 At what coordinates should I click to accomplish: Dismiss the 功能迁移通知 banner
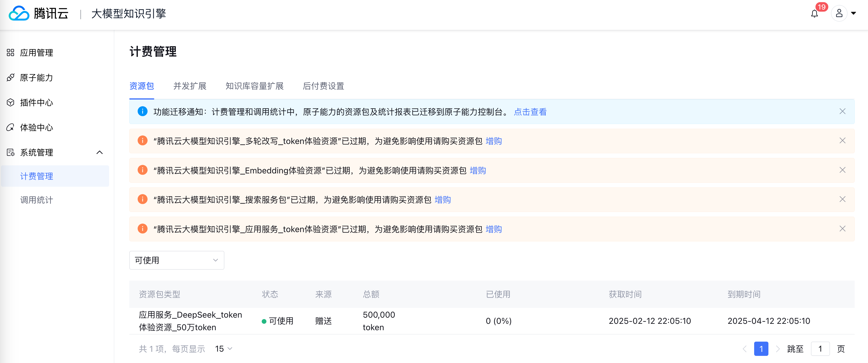tap(842, 111)
